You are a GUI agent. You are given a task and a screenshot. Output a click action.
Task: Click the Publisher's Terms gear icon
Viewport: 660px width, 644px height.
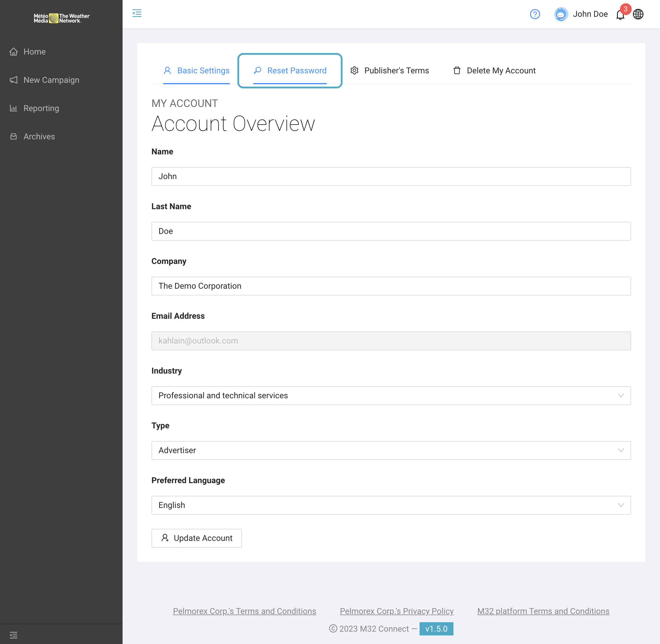click(x=354, y=70)
